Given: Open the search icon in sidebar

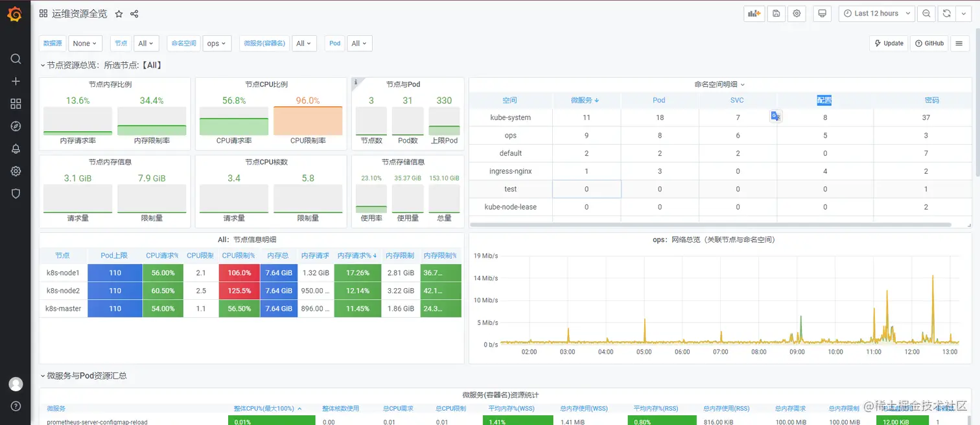Looking at the screenshot, I should [x=16, y=59].
